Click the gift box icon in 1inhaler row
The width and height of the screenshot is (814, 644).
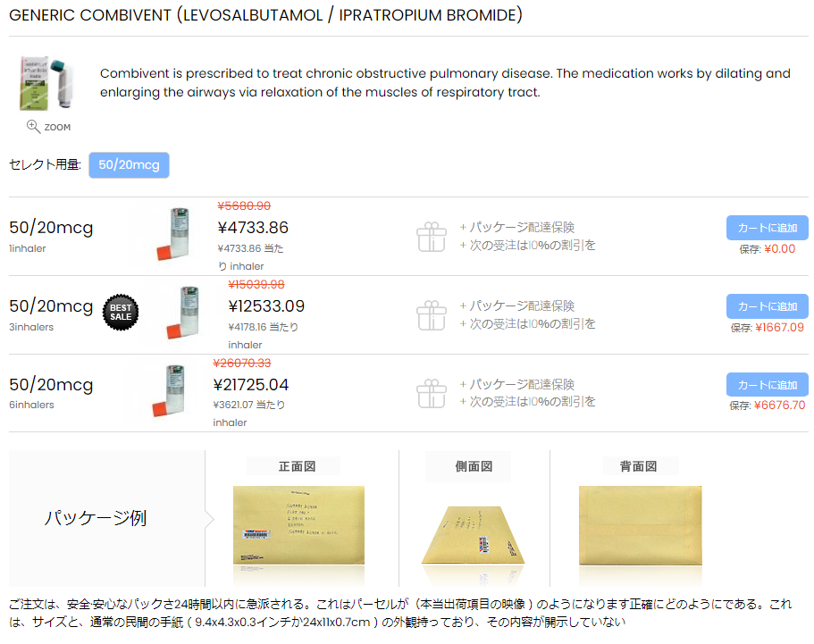click(x=432, y=237)
